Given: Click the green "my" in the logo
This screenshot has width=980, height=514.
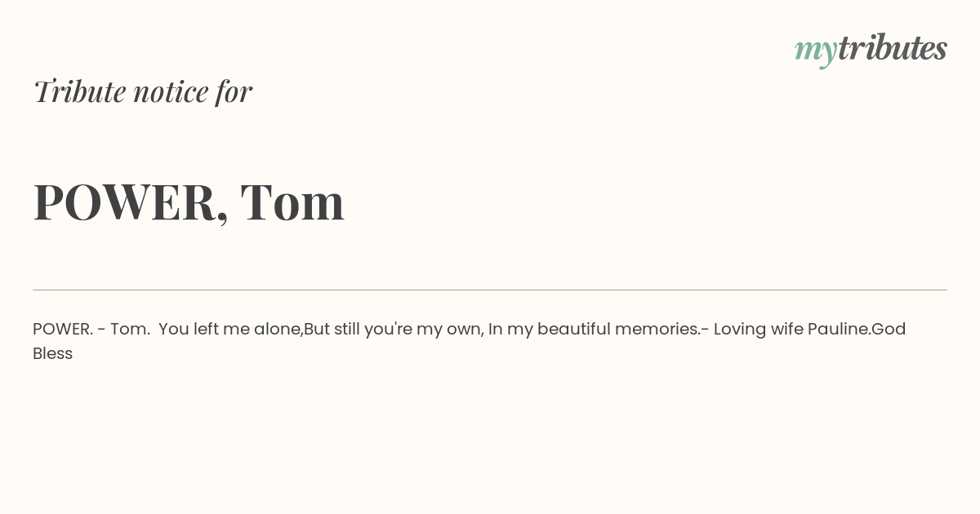Looking at the screenshot, I should pyautogui.click(x=815, y=52).
